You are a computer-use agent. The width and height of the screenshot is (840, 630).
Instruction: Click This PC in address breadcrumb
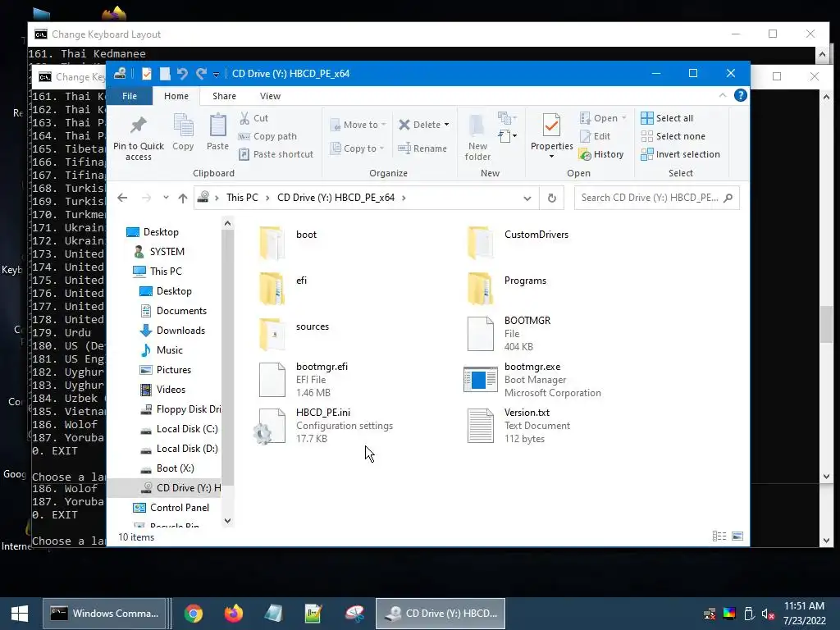pyautogui.click(x=242, y=198)
